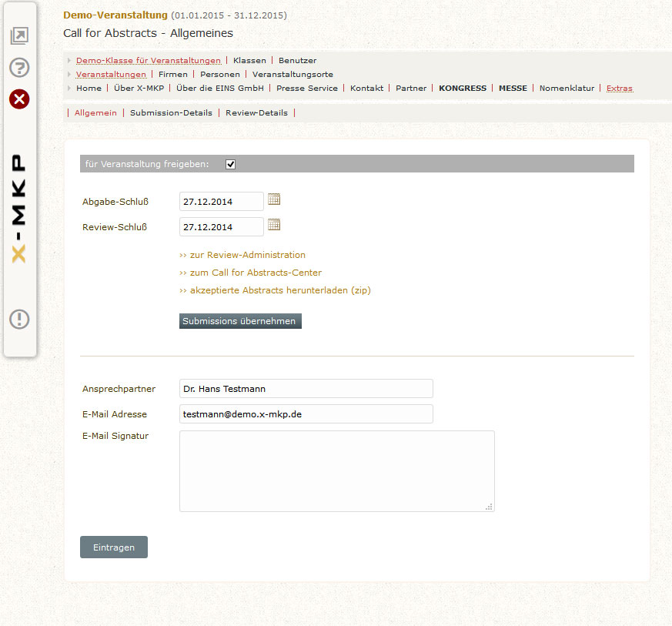Open Partner menu item
The image size is (672, 626).
[411, 88]
